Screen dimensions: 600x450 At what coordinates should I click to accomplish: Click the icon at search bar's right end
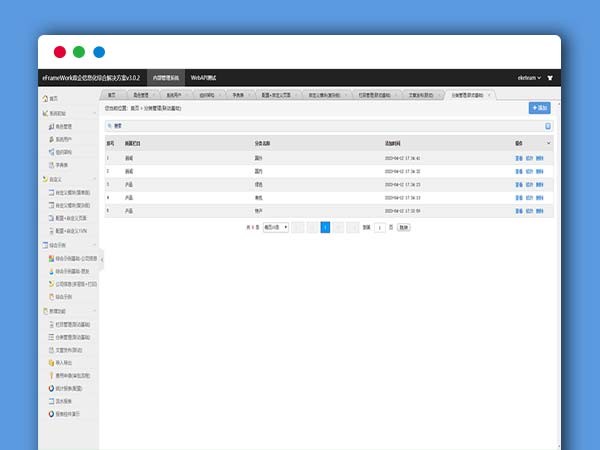(547, 126)
